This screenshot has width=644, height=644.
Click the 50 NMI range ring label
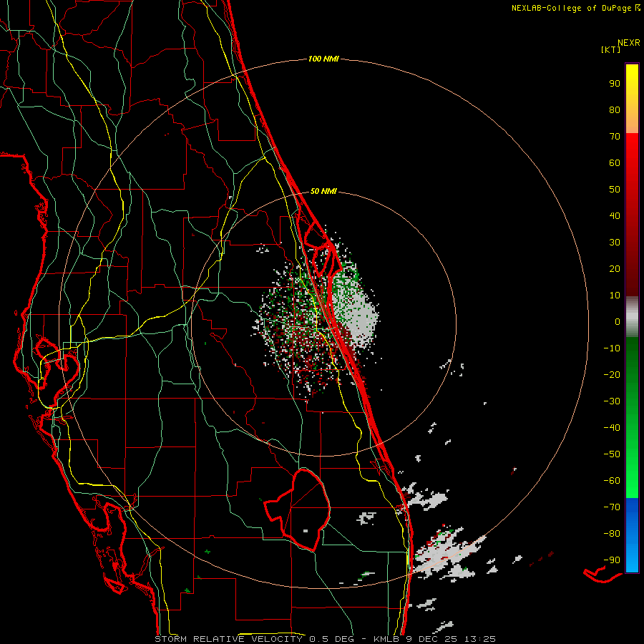click(323, 191)
